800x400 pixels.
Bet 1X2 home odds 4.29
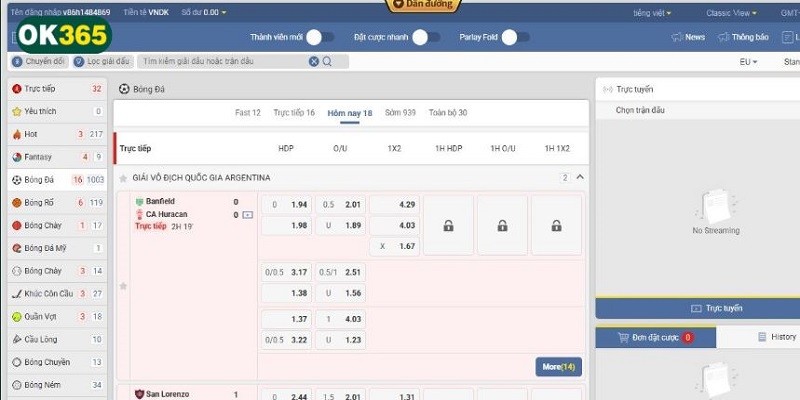point(394,205)
